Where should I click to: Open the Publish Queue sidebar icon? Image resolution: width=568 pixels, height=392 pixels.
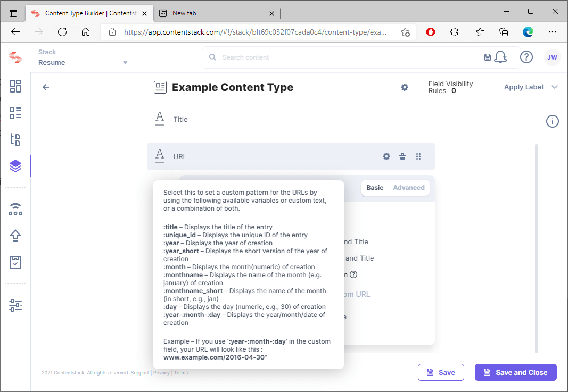point(15,235)
